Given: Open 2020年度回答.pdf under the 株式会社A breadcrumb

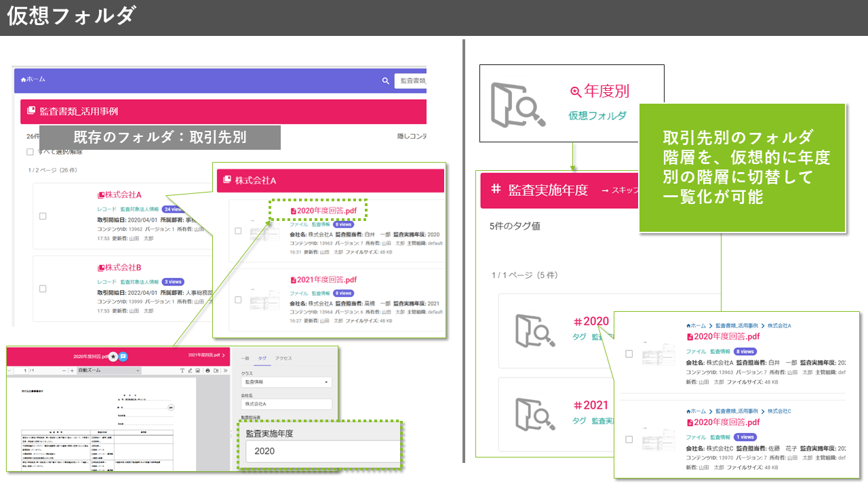Looking at the screenshot, I should (x=724, y=336).
